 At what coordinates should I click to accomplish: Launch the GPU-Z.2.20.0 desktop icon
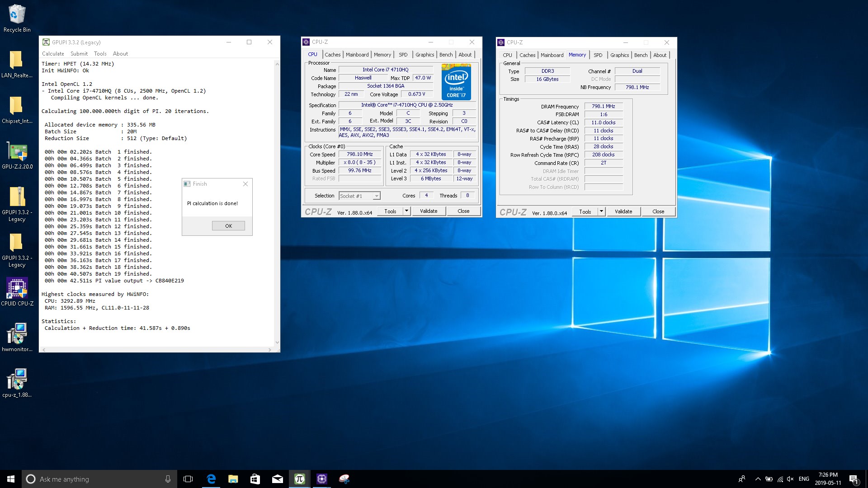[17, 155]
